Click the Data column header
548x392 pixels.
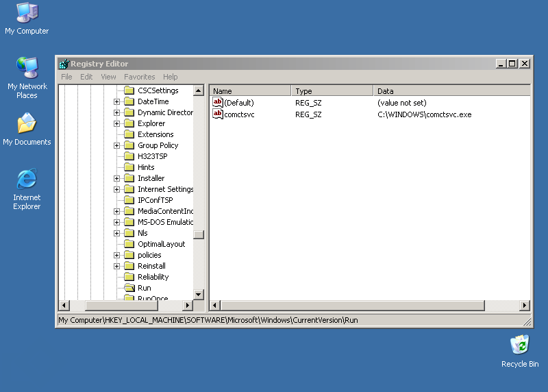[452, 91]
